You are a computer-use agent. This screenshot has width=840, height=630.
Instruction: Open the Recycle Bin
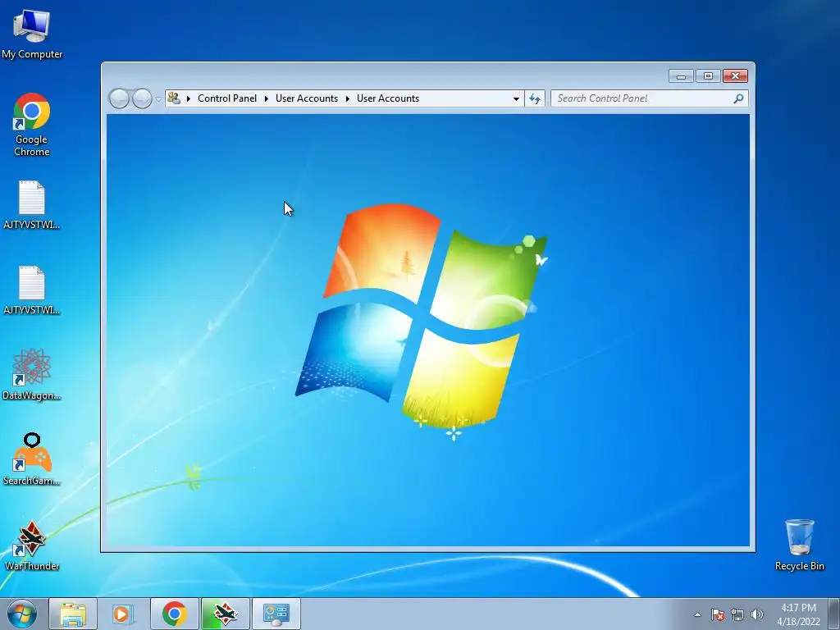pos(799,545)
